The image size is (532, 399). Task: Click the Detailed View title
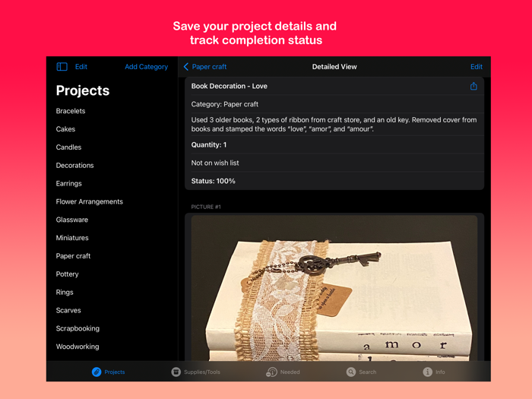point(334,67)
